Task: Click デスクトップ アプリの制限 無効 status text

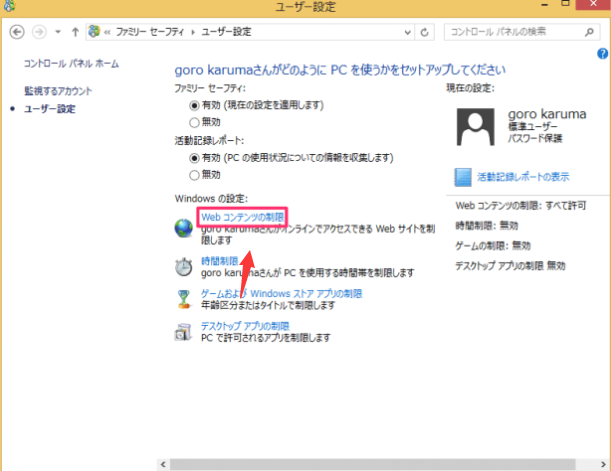Action: (x=510, y=266)
